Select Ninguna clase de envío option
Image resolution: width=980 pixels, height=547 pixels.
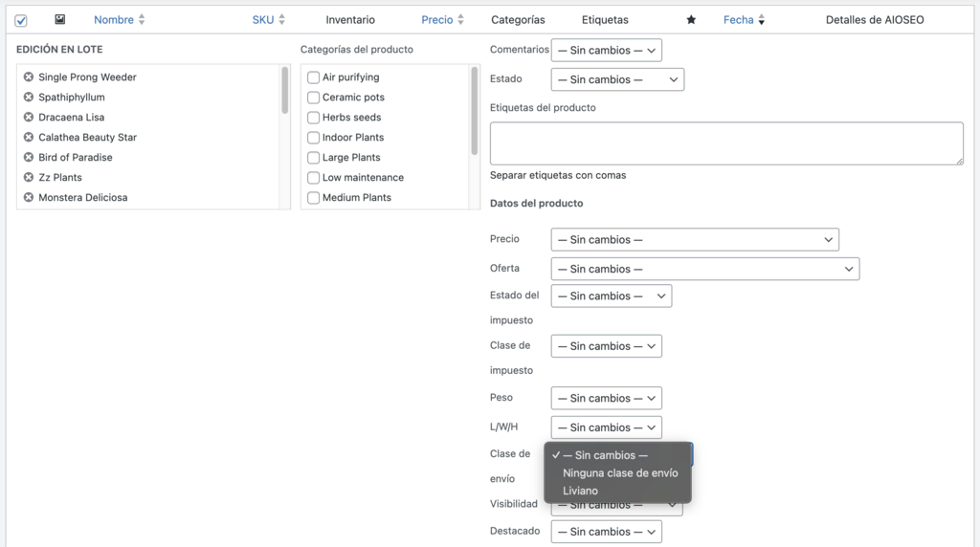619,473
